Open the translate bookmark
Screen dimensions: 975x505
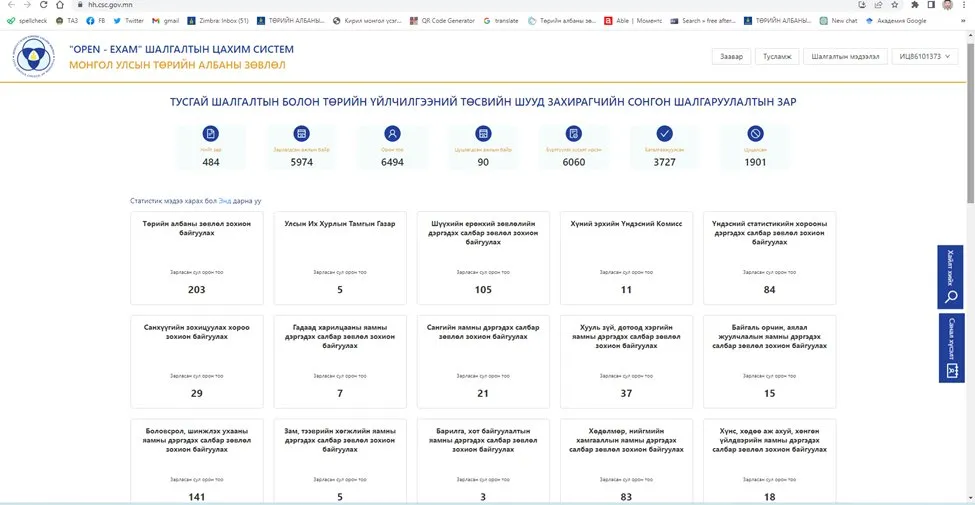501,21
